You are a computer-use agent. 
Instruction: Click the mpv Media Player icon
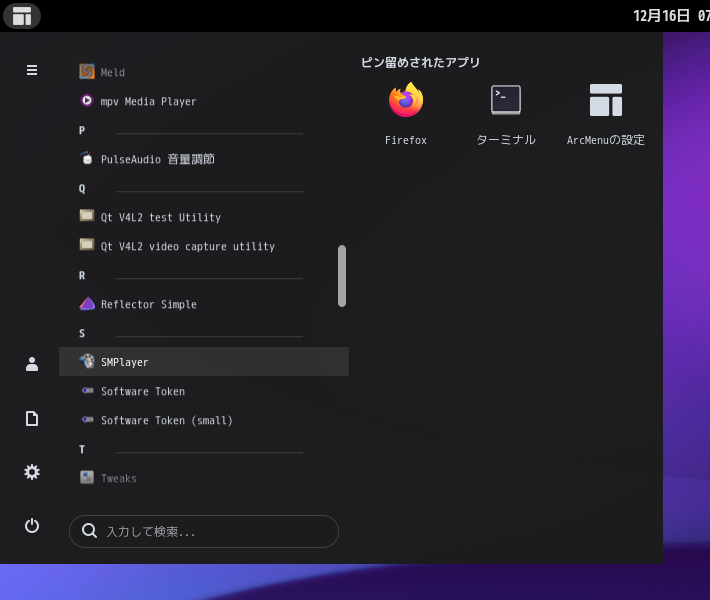87,101
